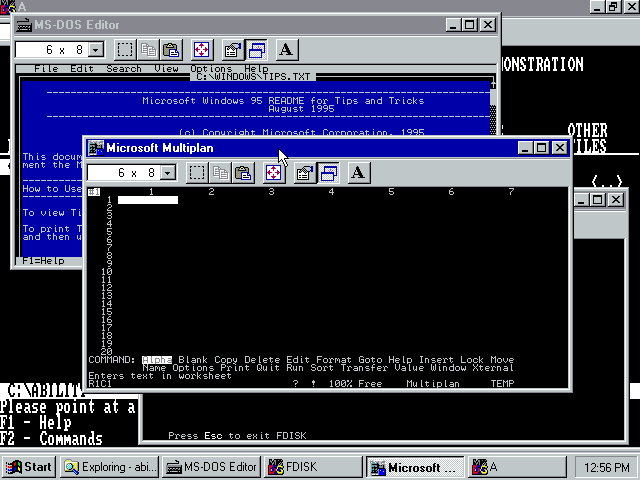The height and width of the screenshot is (480, 640).
Task: Select Delete command in Multiplan
Action: [262, 360]
